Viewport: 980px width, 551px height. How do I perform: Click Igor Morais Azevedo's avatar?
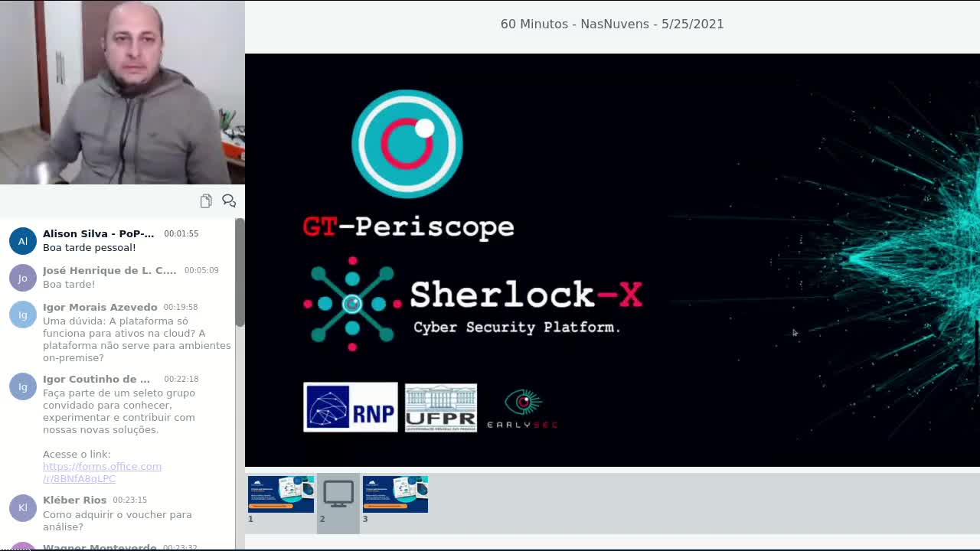point(23,315)
